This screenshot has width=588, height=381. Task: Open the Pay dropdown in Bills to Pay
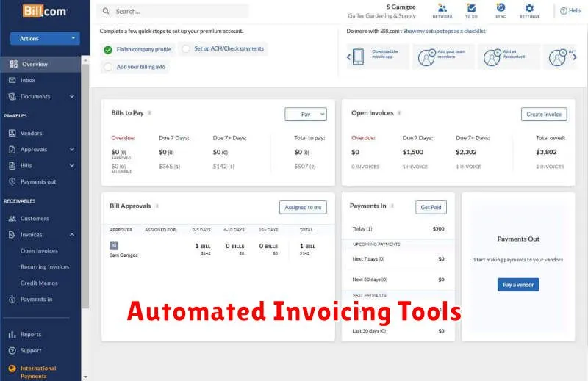[306, 115]
